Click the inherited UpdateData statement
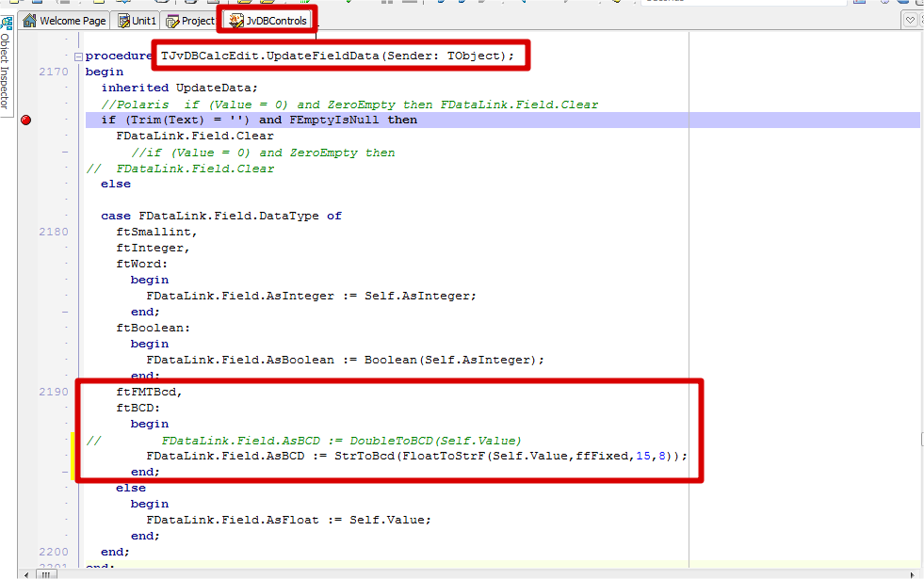Screen dimensions: 924x579 tap(179, 88)
